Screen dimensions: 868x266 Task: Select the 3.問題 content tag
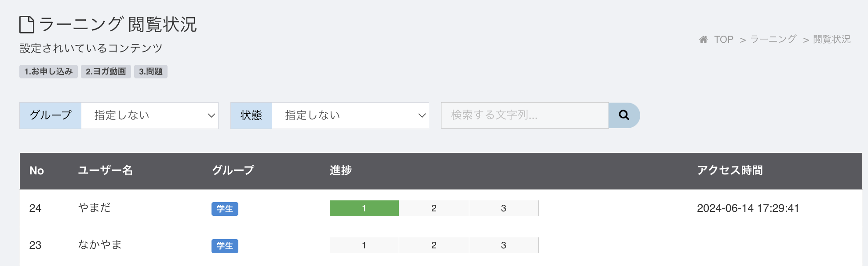151,71
